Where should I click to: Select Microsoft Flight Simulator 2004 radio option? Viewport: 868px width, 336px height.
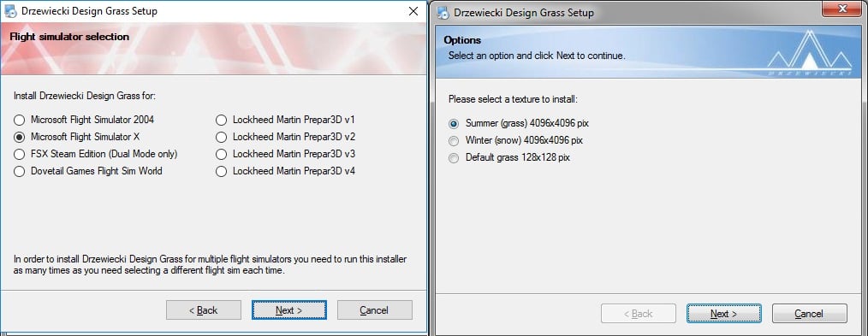(x=84, y=120)
